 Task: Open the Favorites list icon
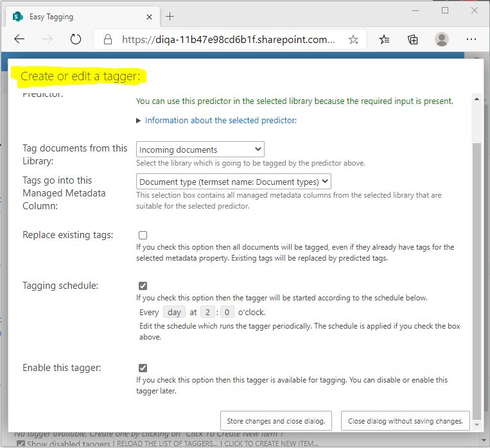point(384,39)
